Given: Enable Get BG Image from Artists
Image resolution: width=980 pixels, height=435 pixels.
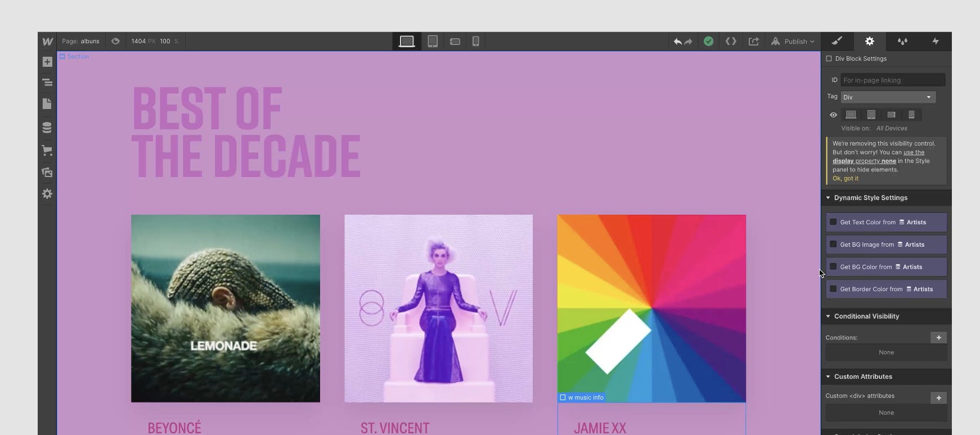Looking at the screenshot, I should [833, 244].
